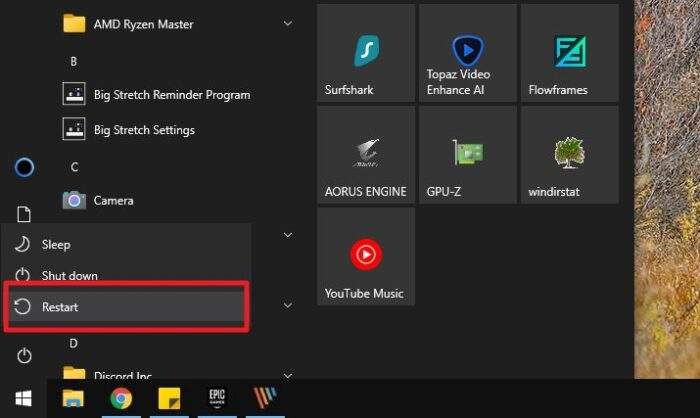This screenshot has height=418, width=700.
Task: Open File Explorer from the taskbar
Action: tap(73, 398)
